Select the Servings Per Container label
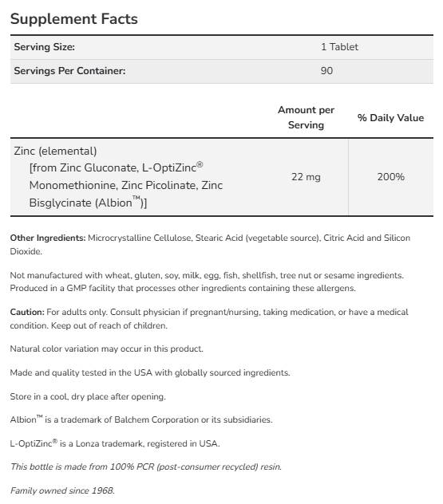 [69, 71]
